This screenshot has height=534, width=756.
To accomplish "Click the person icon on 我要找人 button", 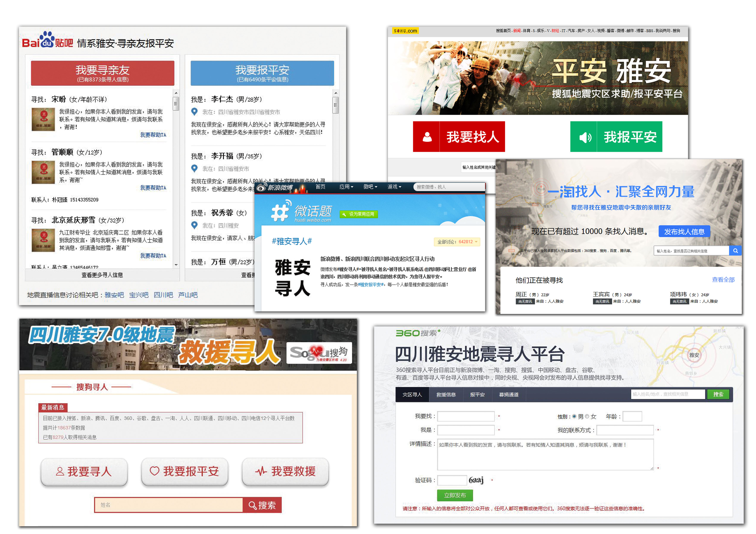I will pos(427,137).
